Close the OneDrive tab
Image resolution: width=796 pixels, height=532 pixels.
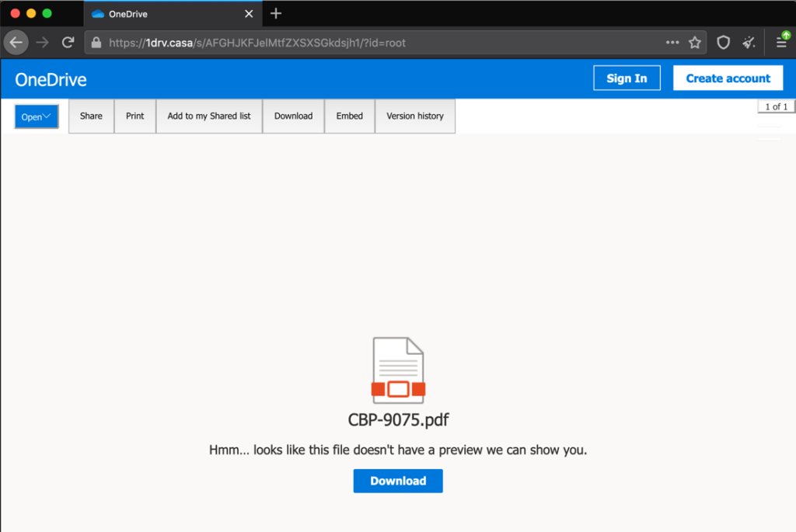click(x=249, y=14)
